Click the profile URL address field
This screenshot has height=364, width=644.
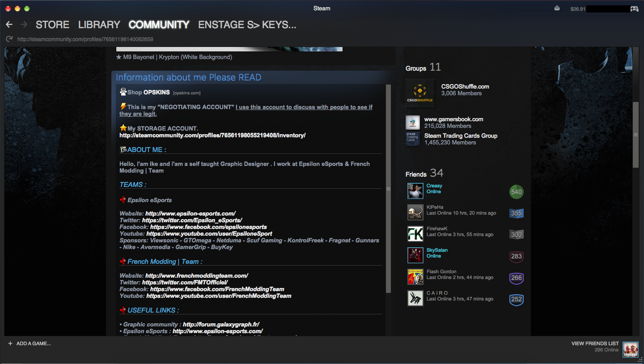(x=85, y=39)
